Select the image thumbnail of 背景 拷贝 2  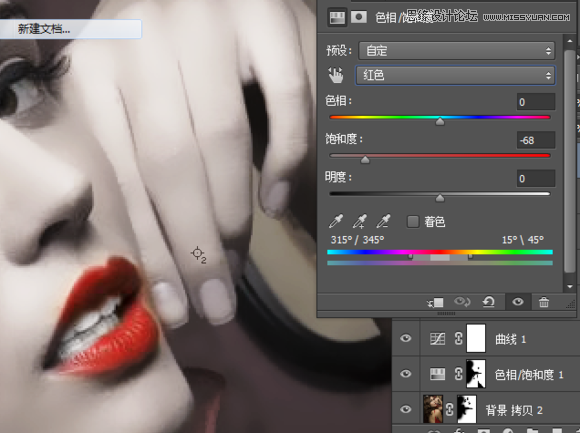pos(433,409)
